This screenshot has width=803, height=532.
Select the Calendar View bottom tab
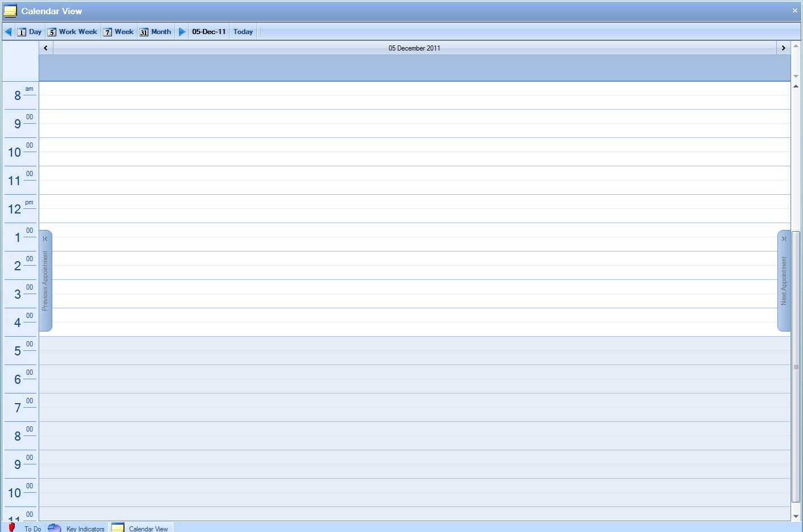pyautogui.click(x=141, y=528)
